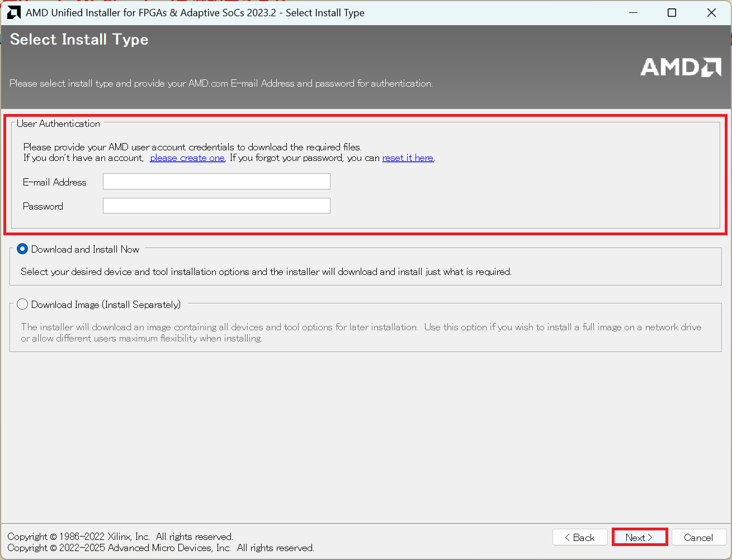
Task: Click the 'Password' field label
Action: coord(43,206)
